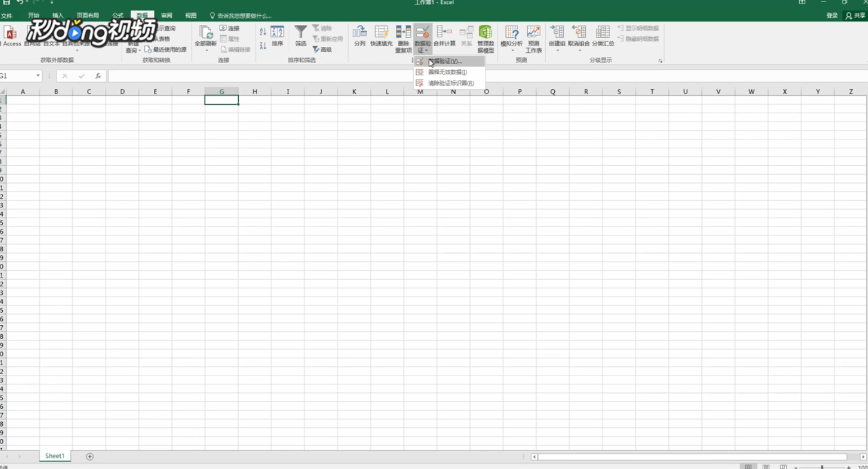Click horizontal scrollbar right arrow
Image resolution: width=868 pixels, height=469 pixels.
863,457
